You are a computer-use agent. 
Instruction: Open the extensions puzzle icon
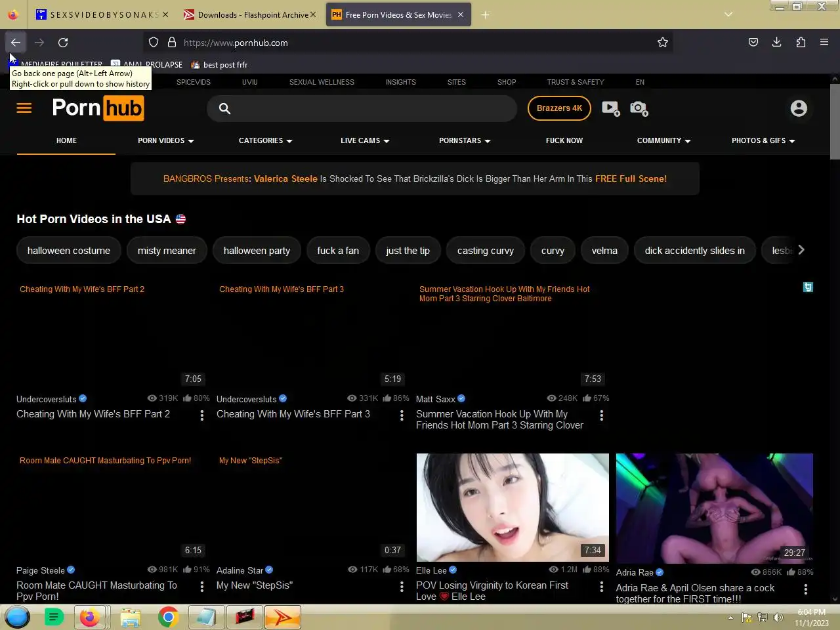pyautogui.click(x=801, y=42)
